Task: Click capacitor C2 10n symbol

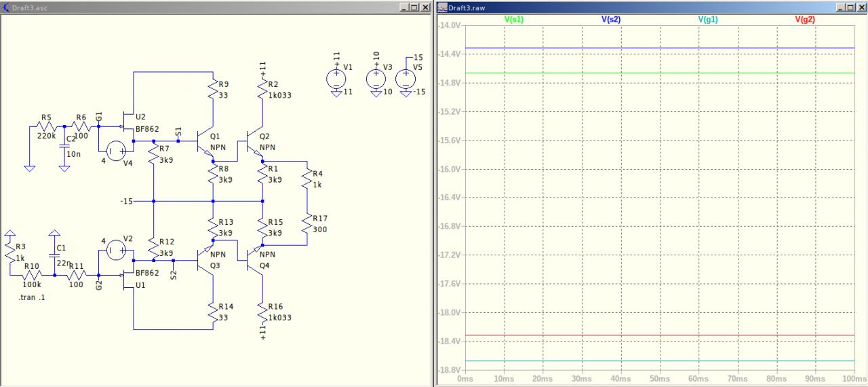Action: pos(64,145)
